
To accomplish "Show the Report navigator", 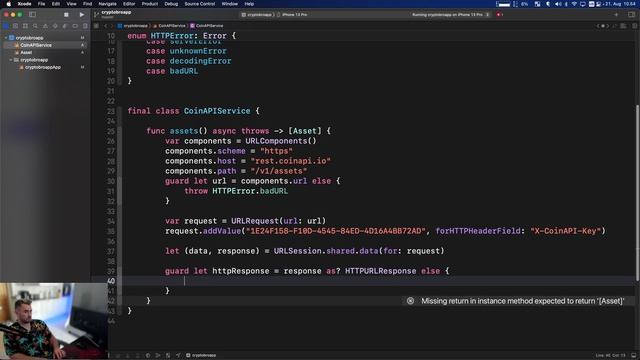I will [85, 26].
